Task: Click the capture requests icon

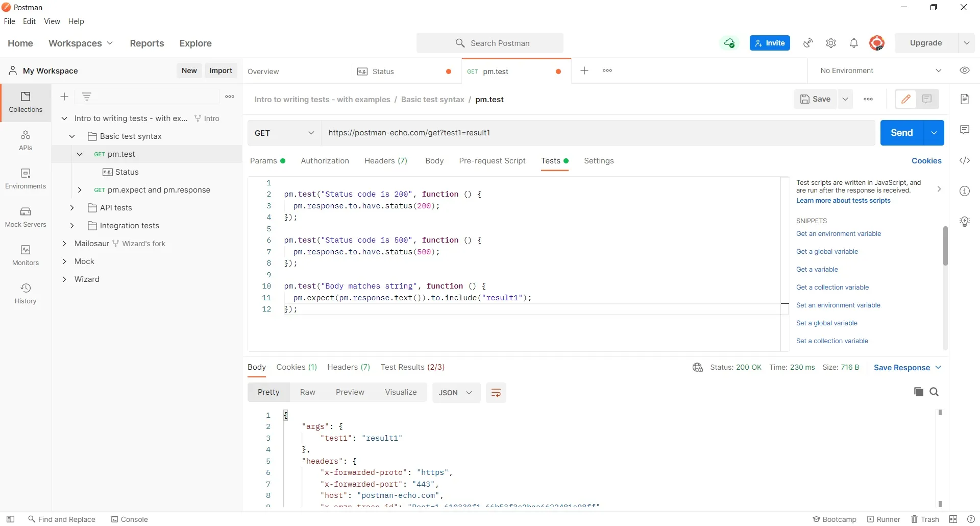Action: click(x=808, y=43)
